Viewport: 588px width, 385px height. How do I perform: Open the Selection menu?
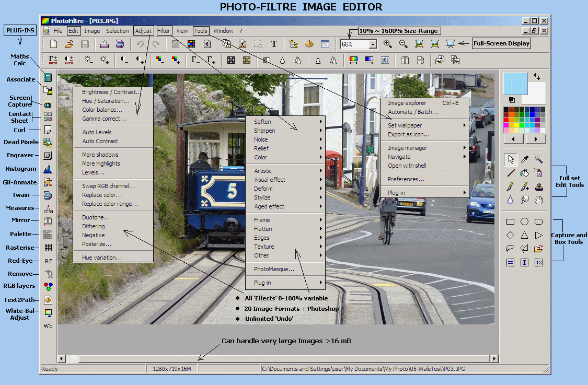[x=117, y=31]
